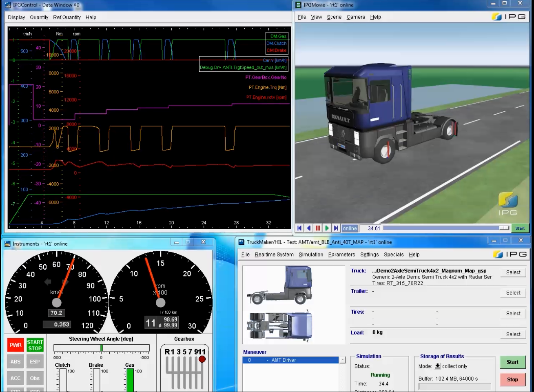Click Select button for Tires

click(513, 314)
